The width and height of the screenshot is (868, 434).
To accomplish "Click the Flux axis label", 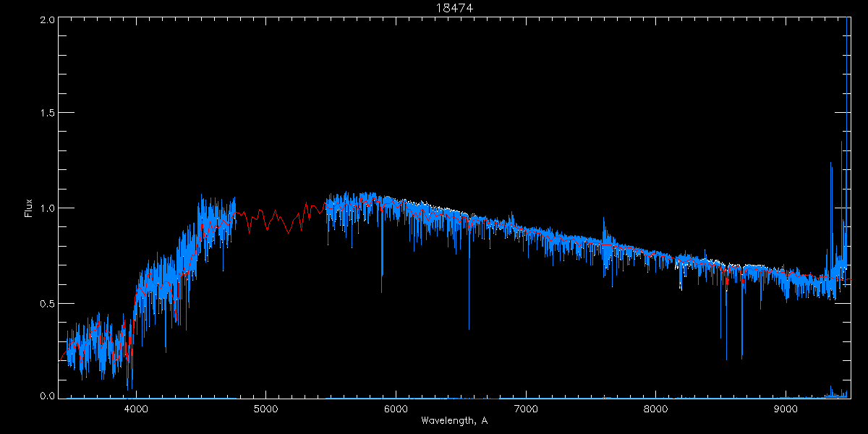I will 29,208.
